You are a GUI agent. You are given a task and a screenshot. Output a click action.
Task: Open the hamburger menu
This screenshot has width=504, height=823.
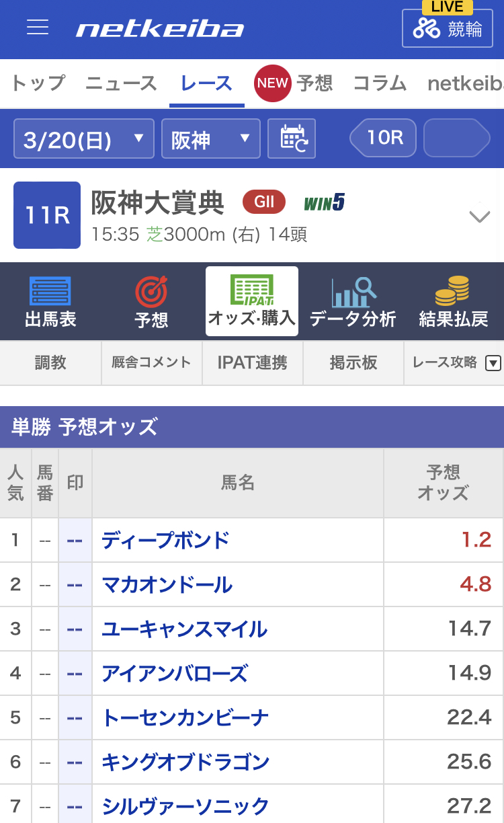38,28
